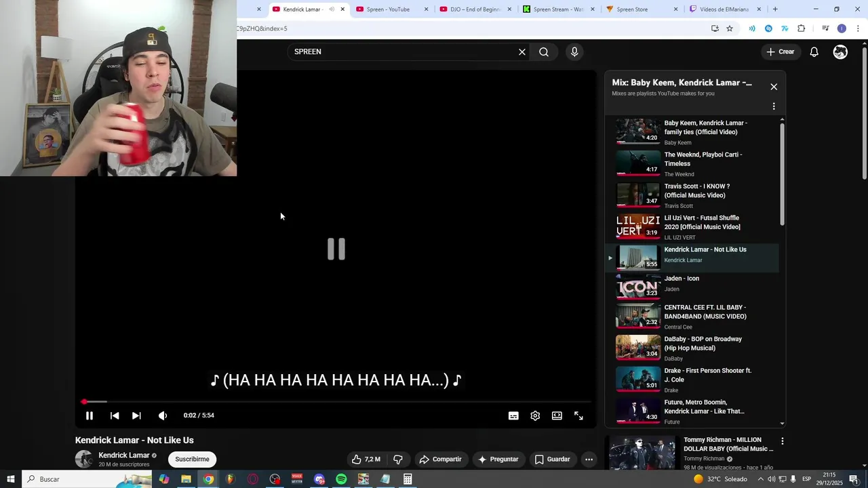Open a new browser tab
Viewport: 868px width, 488px height.
coord(775,9)
